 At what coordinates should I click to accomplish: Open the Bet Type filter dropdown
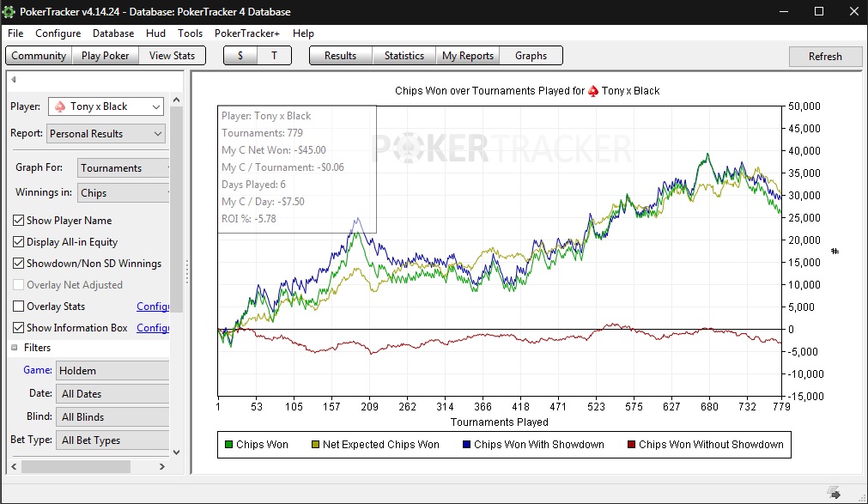[112, 440]
